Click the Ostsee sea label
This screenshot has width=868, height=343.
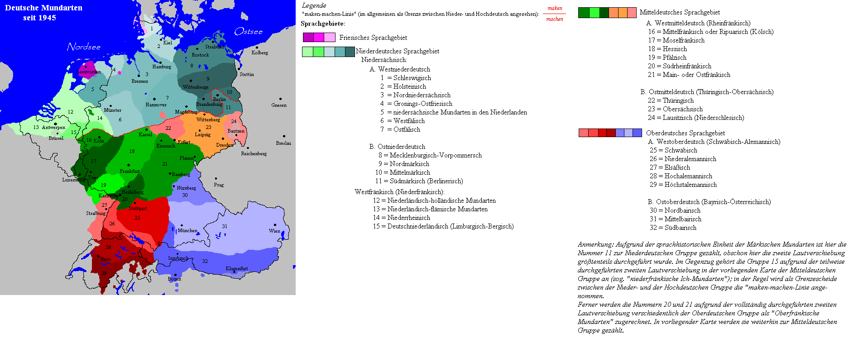(248, 31)
